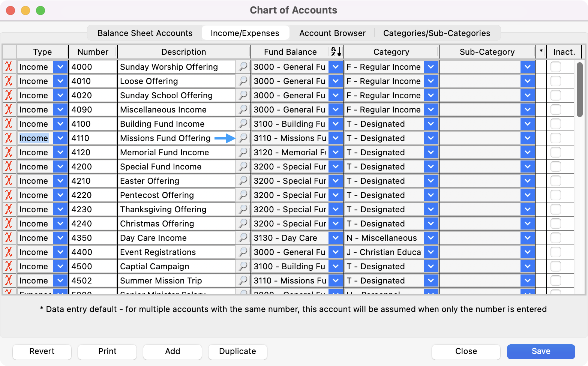
Task: Delete the Building Fund Income row via red X
Action: [9, 124]
